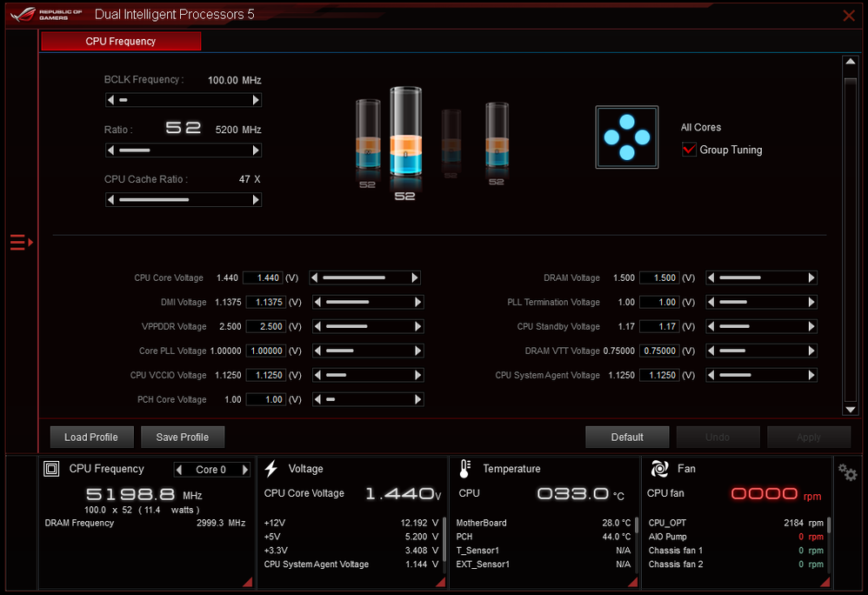868x595 pixels.
Task: Select the dimmed third core cylinder
Action: [x=451, y=137]
